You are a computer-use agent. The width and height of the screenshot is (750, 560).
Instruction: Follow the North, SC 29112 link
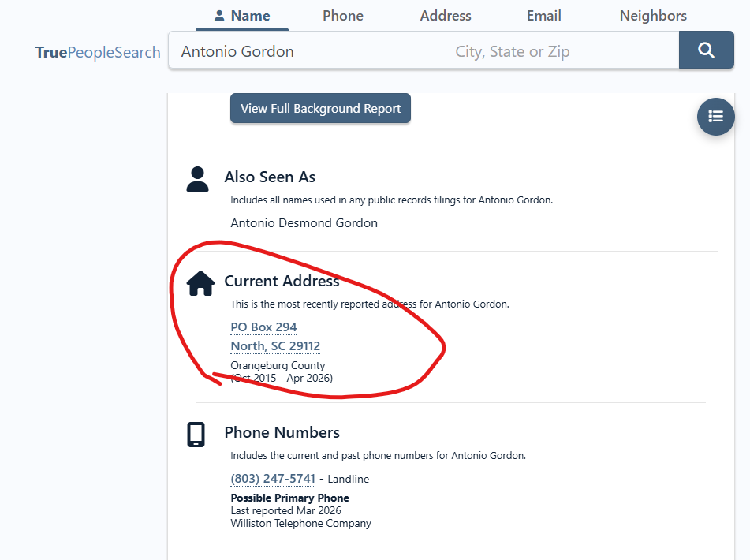point(275,346)
